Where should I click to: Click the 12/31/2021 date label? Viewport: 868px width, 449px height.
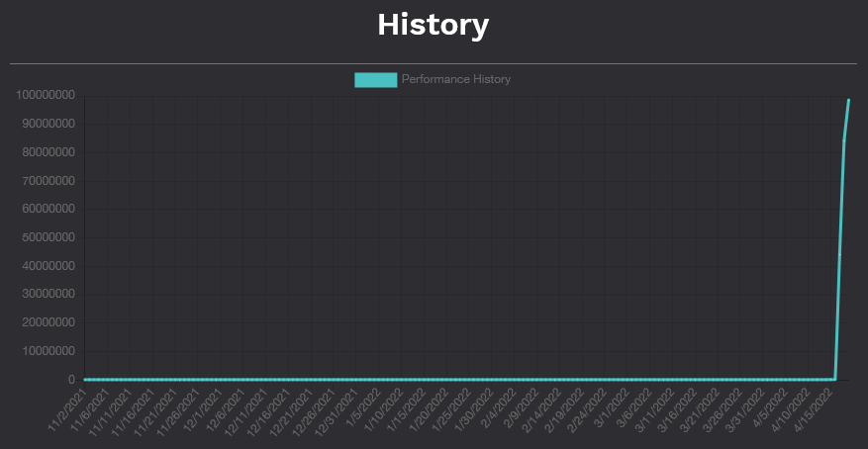pyautogui.click(x=341, y=411)
